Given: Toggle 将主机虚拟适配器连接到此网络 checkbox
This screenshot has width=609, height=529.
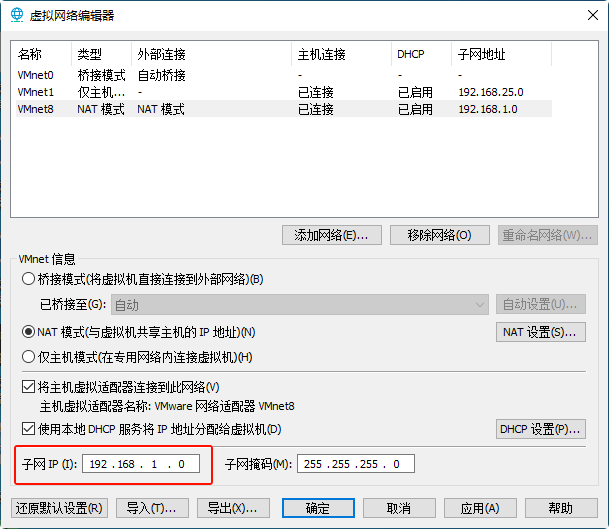Looking at the screenshot, I should pos(28,387).
